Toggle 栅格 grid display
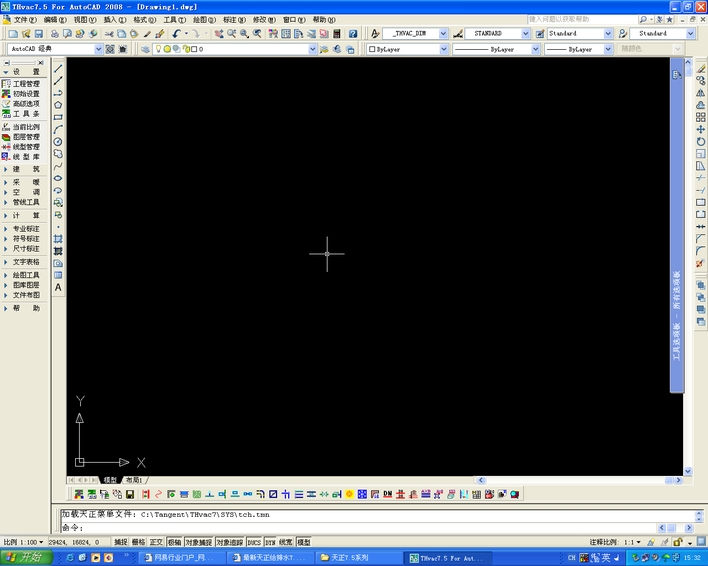The image size is (708, 566). tap(139, 542)
